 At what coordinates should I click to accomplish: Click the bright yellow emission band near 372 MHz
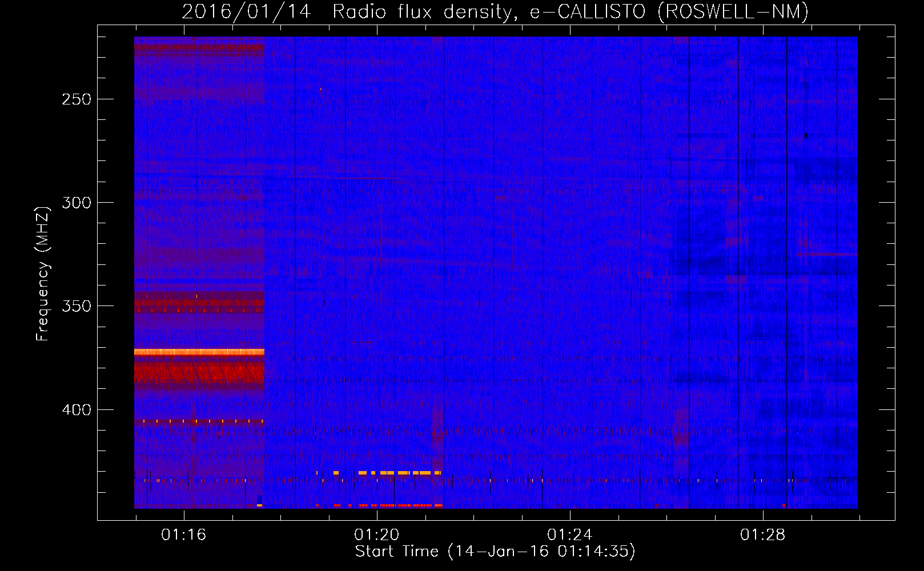199,352
